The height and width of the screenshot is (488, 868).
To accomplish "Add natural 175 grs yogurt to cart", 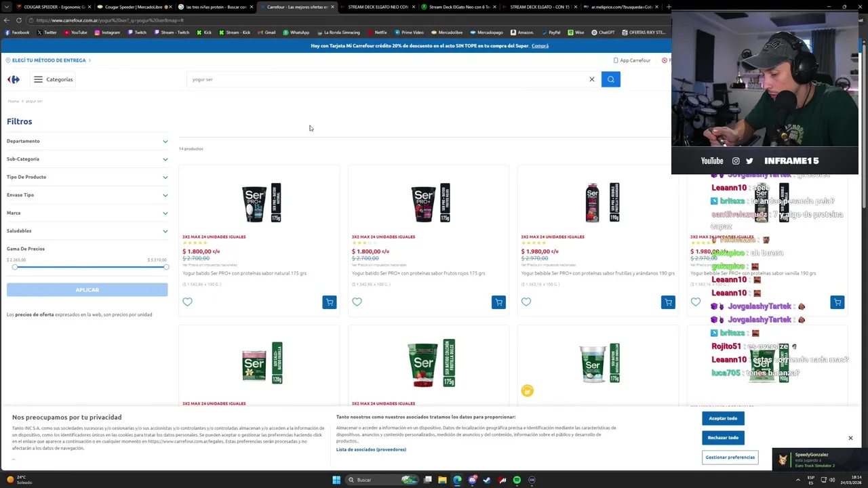I will pos(329,302).
